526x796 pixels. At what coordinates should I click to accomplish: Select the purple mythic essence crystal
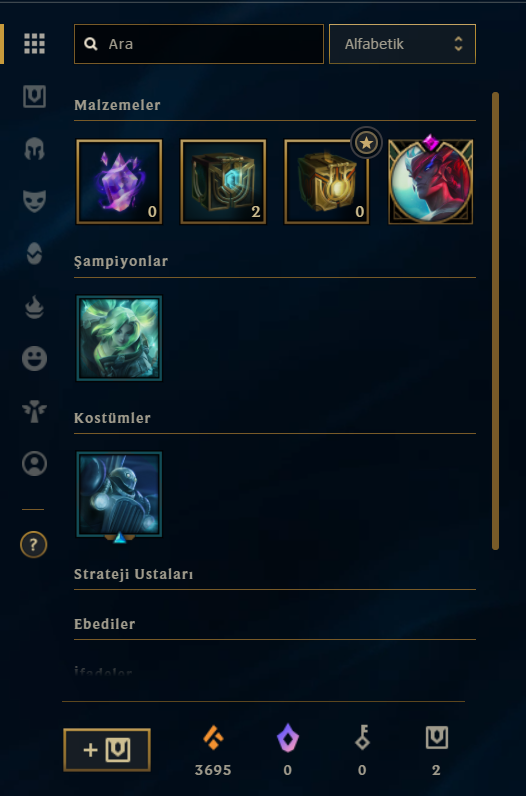119,182
